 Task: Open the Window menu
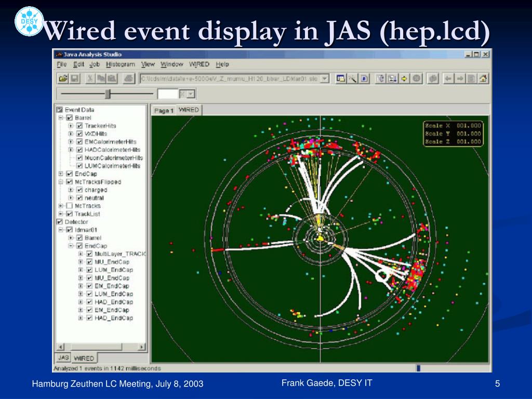coord(171,64)
